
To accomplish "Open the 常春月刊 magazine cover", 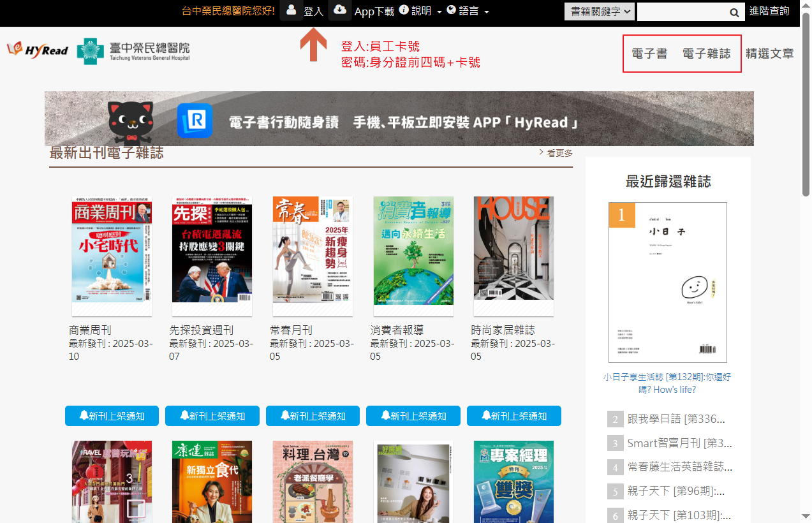I will [x=313, y=256].
